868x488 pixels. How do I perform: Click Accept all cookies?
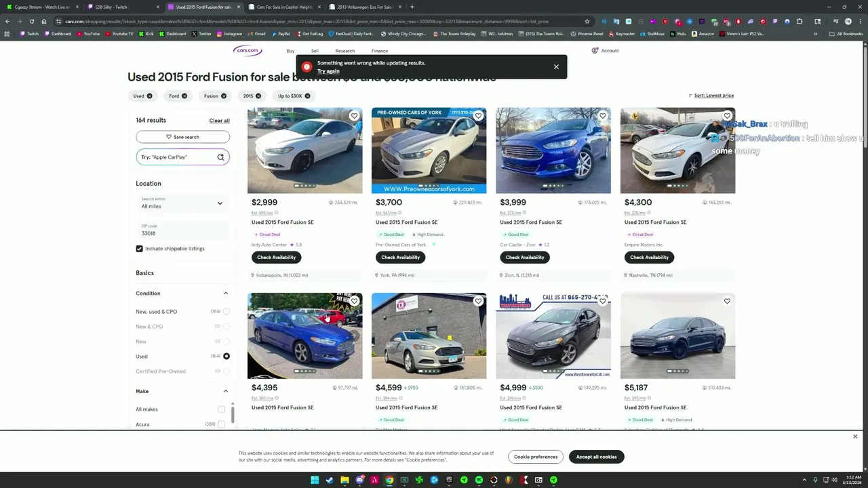[596, 457]
